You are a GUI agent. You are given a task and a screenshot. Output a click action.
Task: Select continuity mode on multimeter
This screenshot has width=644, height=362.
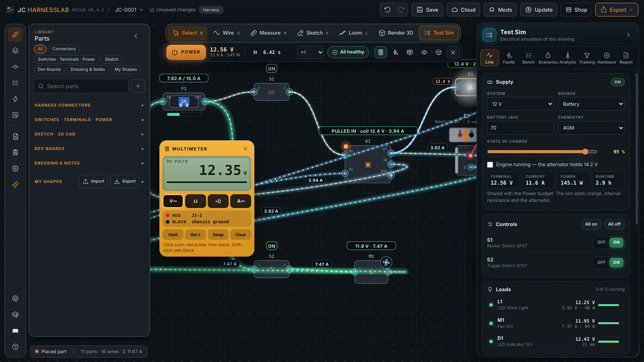point(218,201)
